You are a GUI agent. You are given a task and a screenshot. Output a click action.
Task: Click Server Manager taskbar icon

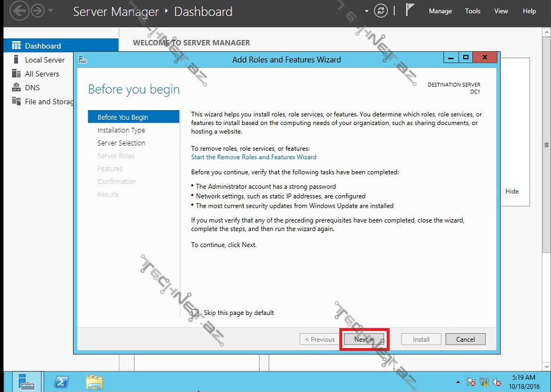[26, 382]
